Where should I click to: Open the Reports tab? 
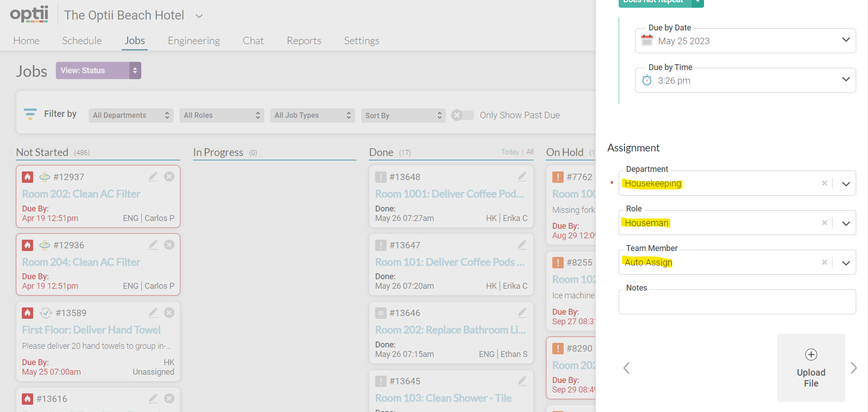[304, 41]
